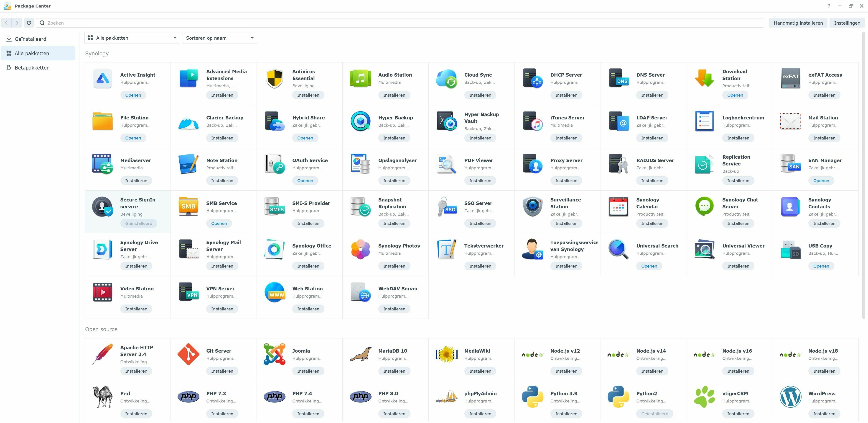Install Advanced Media Extensions
Viewport: 868px width, 423px height.
222,95
